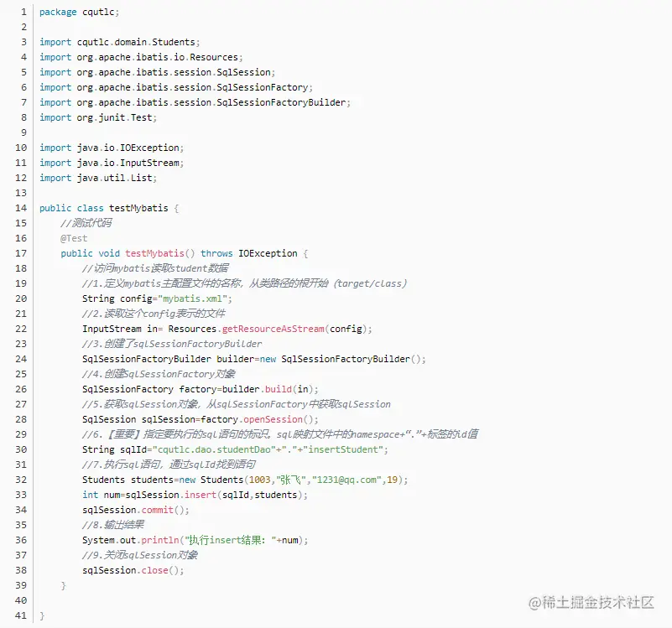Click import line ending with SqlSession;

point(157,72)
